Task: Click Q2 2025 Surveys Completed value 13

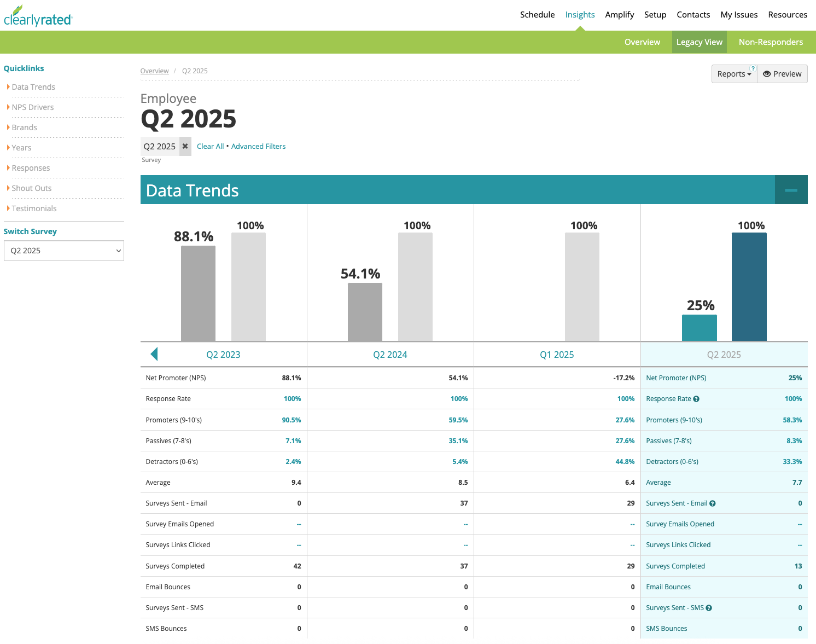Action: click(x=798, y=566)
